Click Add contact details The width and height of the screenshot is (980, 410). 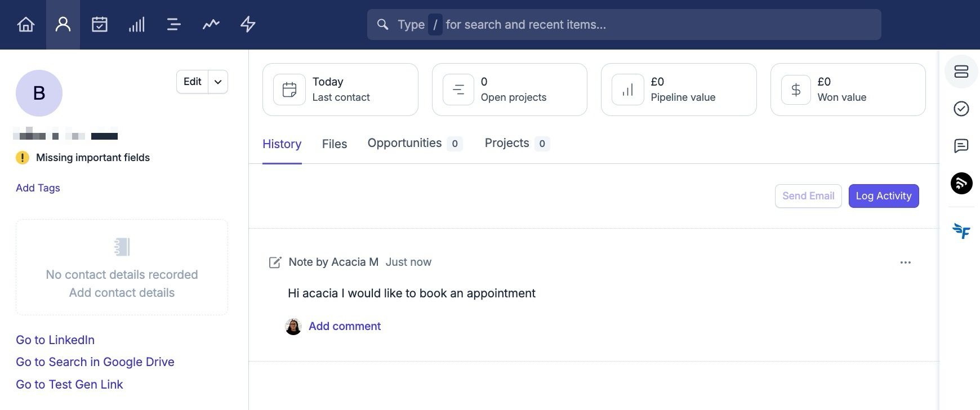click(x=122, y=293)
